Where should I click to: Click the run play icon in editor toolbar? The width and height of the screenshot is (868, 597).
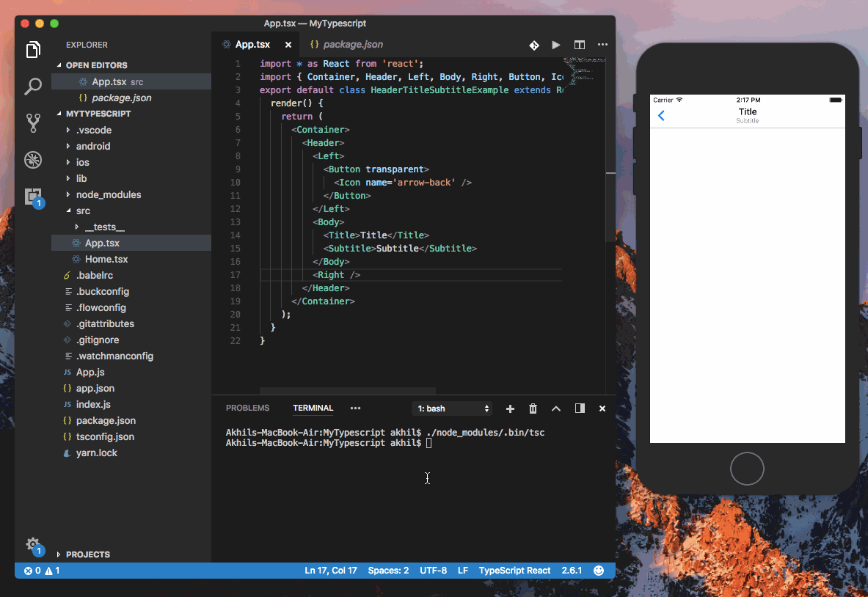[555, 45]
